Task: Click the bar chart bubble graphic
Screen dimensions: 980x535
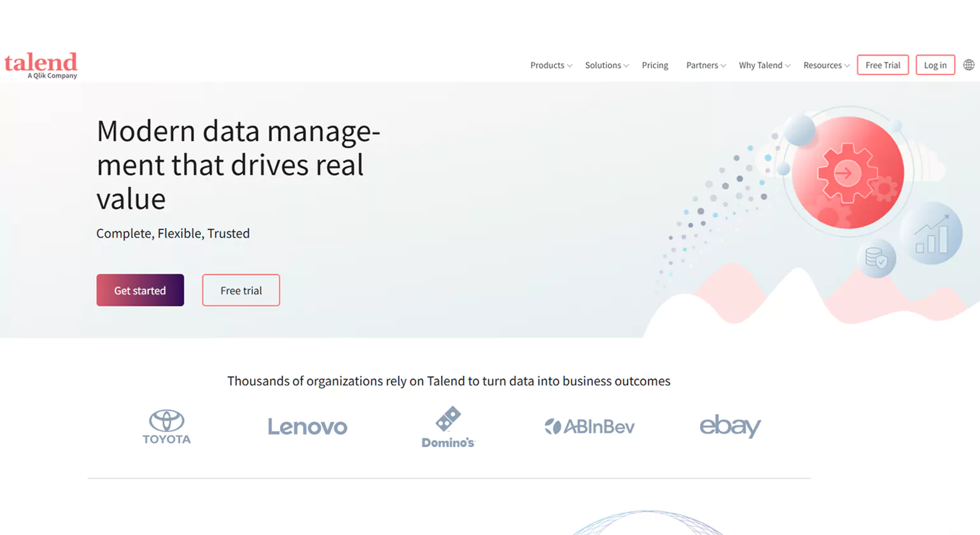Action: pos(932,235)
